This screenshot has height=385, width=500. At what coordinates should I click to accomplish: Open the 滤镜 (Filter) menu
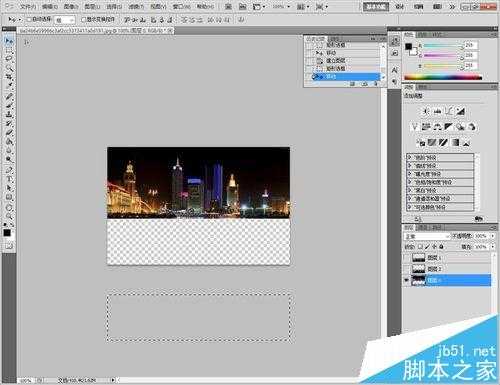click(136, 6)
